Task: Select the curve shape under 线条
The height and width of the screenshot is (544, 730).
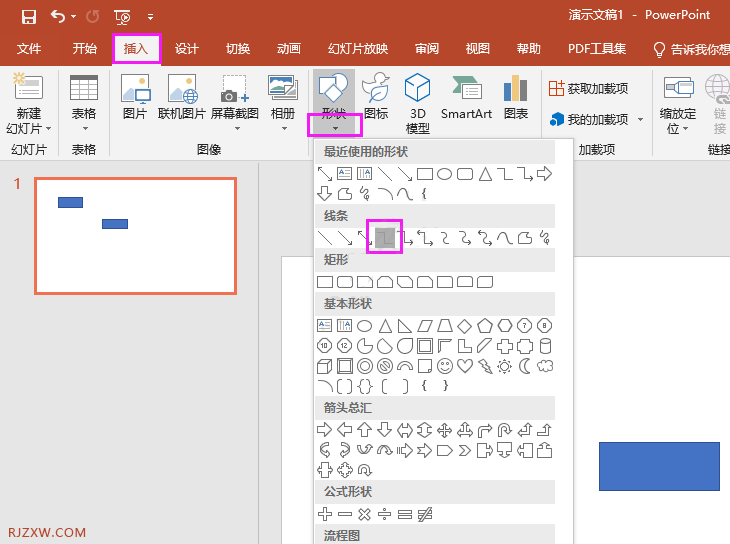Action: pyautogui.click(x=504, y=238)
